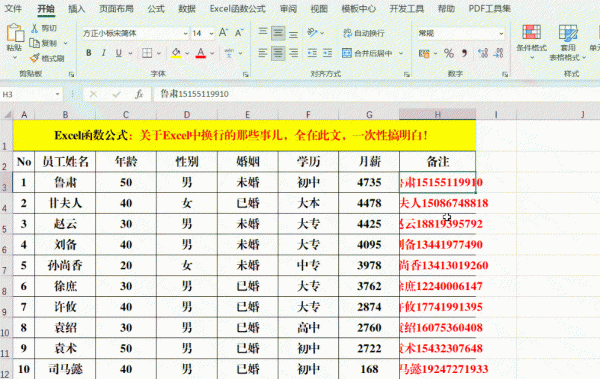Click the Name Box showing H3
The height and width of the screenshot is (379, 600).
pos(31,94)
